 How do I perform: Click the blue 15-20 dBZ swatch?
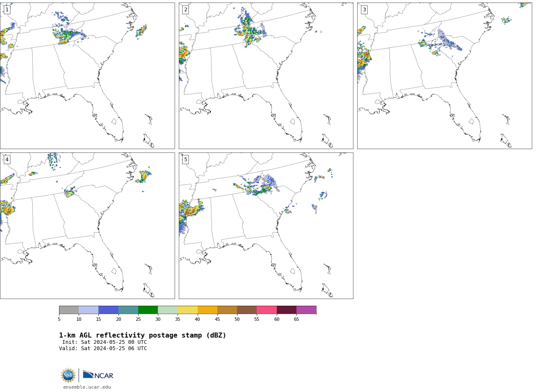[108, 310]
